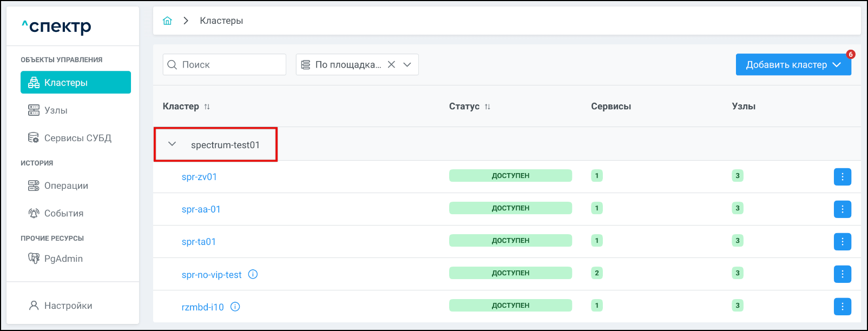Click info icon next to spr-no-vip-test
The image size is (868, 331).
253,274
